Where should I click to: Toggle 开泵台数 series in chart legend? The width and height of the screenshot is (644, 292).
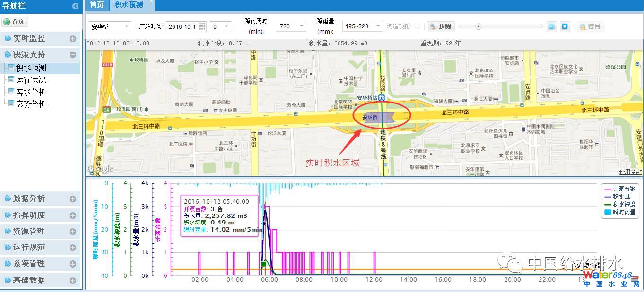point(619,189)
